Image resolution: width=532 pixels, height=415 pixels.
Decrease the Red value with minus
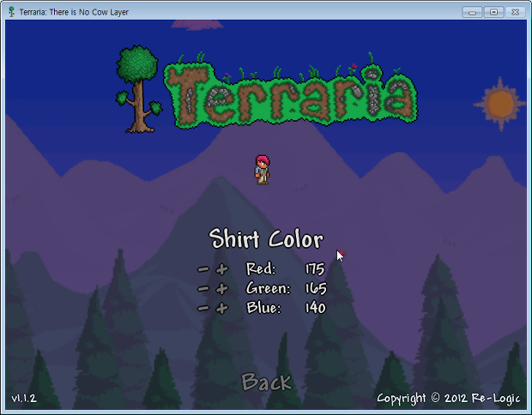pyautogui.click(x=203, y=269)
